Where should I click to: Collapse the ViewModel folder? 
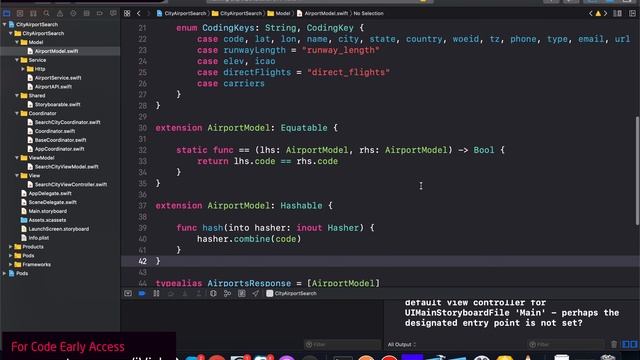pyautogui.click(x=17, y=158)
